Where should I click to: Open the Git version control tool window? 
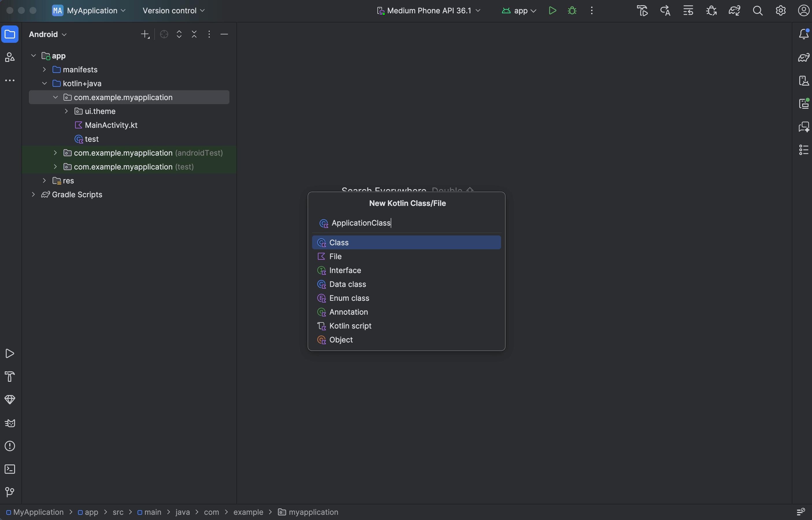click(10, 492)
